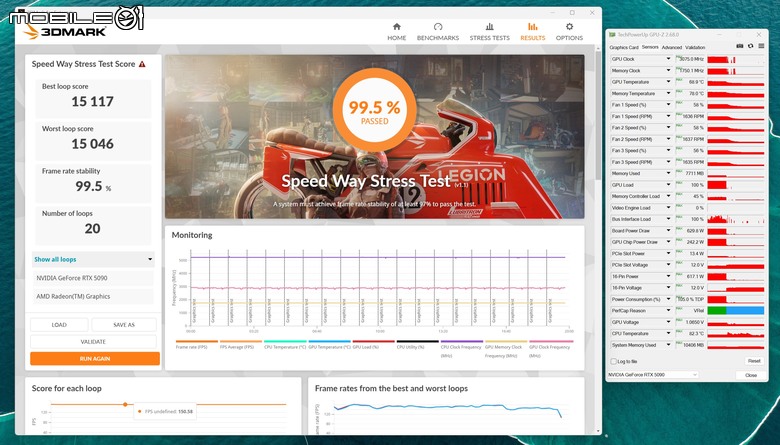
Task: Switch to the Advanced tab in GPU-Z
Action: [x=672, y=47]
